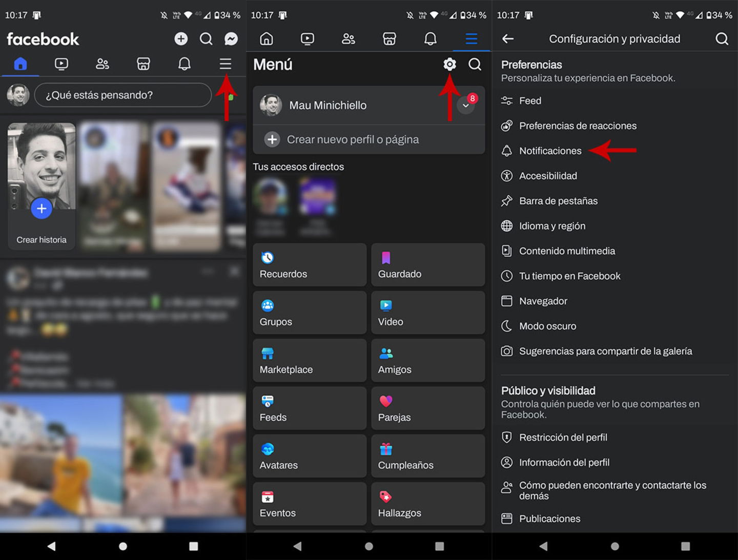Open the Guardado shortcut tile

(x=428, y=265)
